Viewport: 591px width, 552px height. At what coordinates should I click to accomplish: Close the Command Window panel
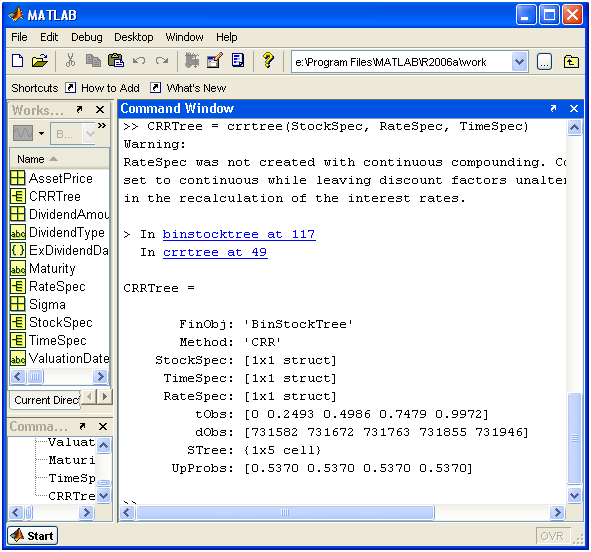pyautogui.click(x=574, y=109)
